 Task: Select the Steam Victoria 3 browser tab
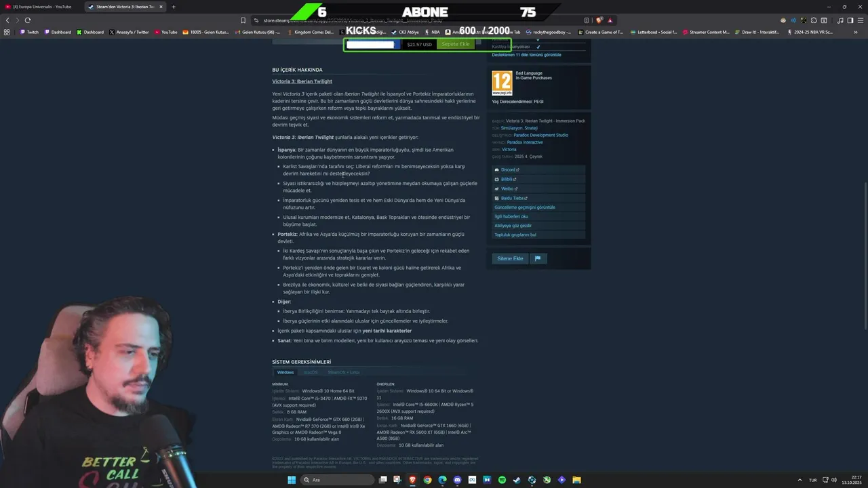124,7
